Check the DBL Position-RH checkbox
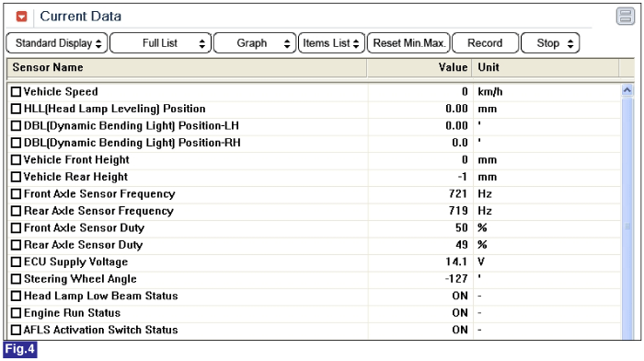 (x=16, y=143)
